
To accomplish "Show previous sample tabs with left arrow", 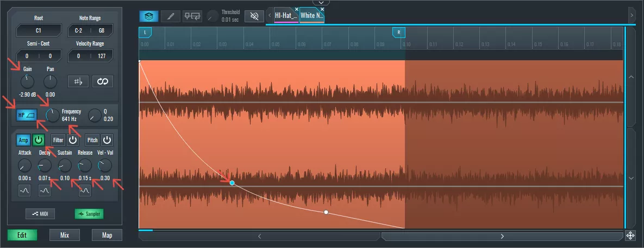I will click(270, 16).
